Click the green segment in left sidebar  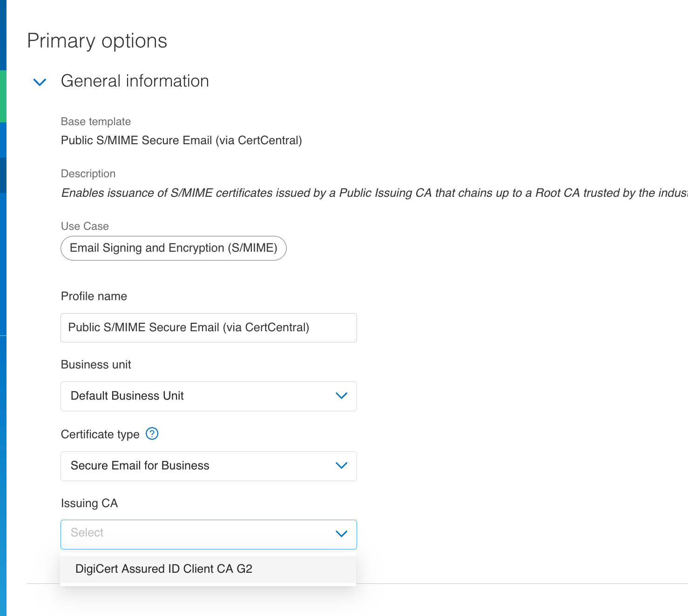coord(3,96)
